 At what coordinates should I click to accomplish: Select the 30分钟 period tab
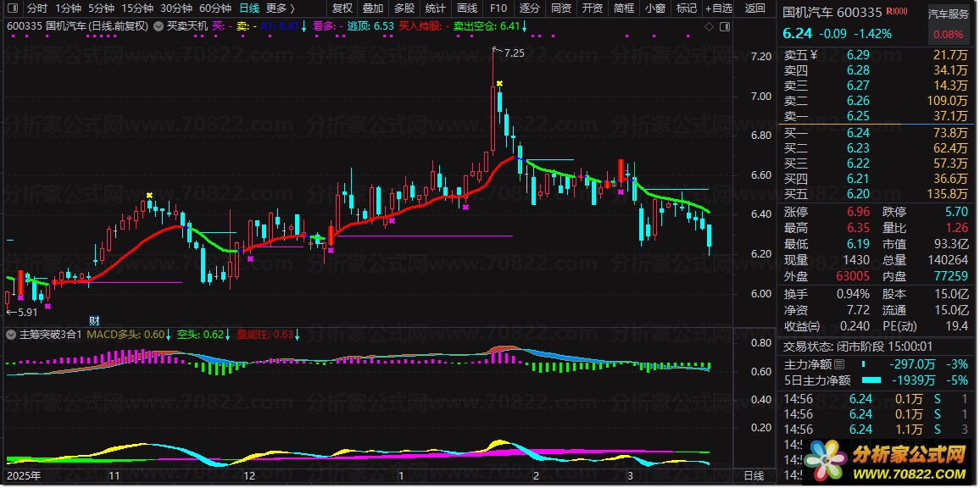point(175,8)
